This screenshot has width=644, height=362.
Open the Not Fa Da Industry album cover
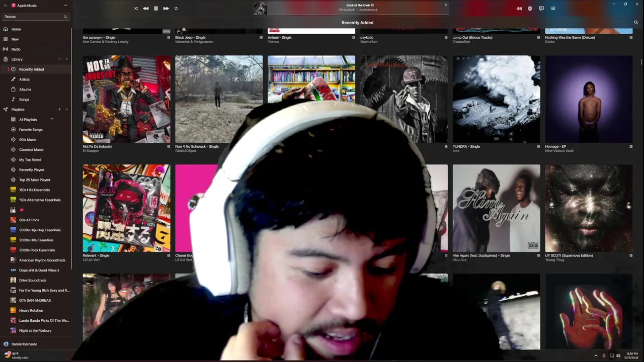coord(127,99)
